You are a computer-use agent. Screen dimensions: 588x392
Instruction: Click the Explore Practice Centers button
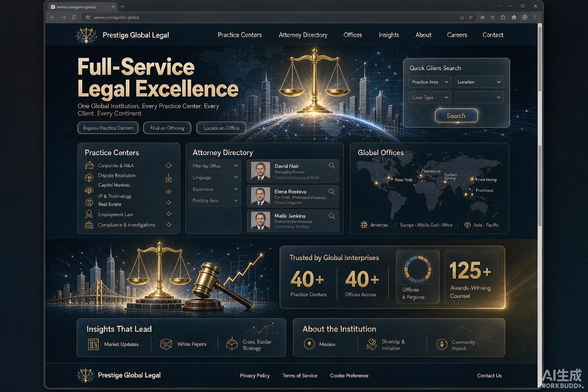pos(108,128)
